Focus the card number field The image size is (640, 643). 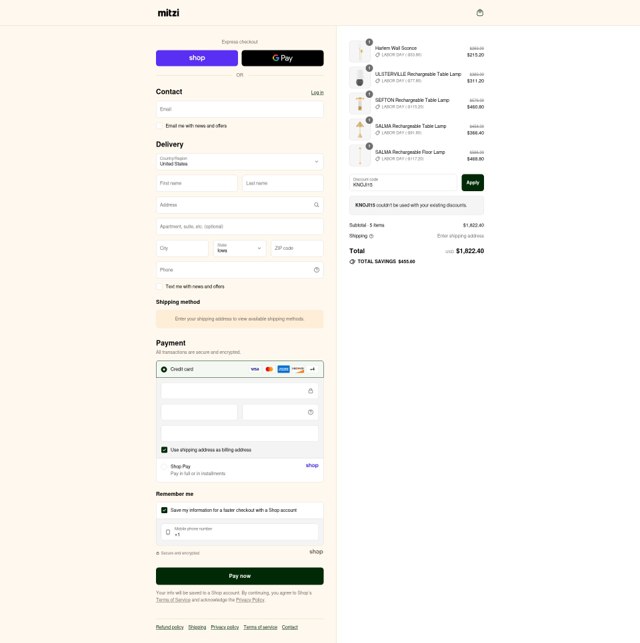[x=239, y=391]
